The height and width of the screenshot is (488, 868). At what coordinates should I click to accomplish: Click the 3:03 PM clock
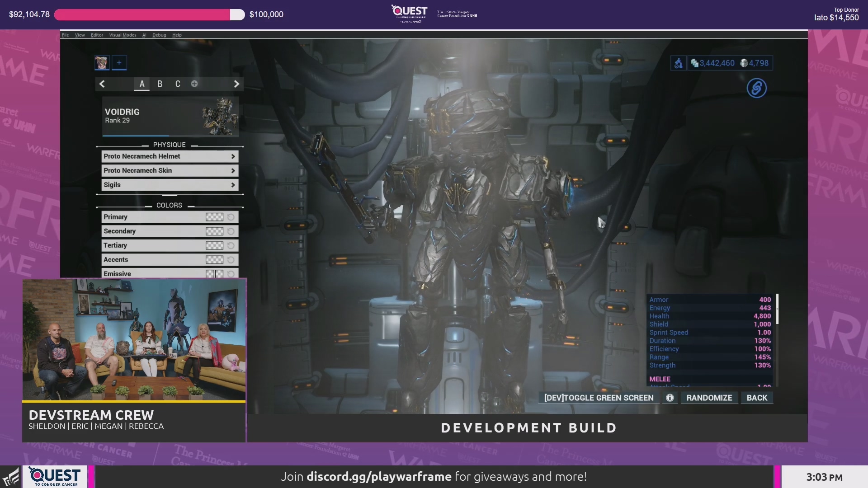824,477
